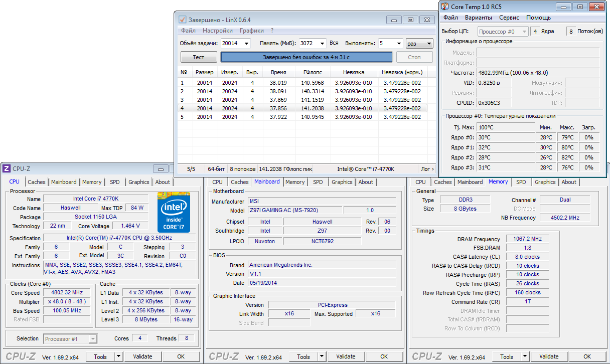Click the LinX checkmark icon in its title bar

pyautogui.click(x=183, y=20)
